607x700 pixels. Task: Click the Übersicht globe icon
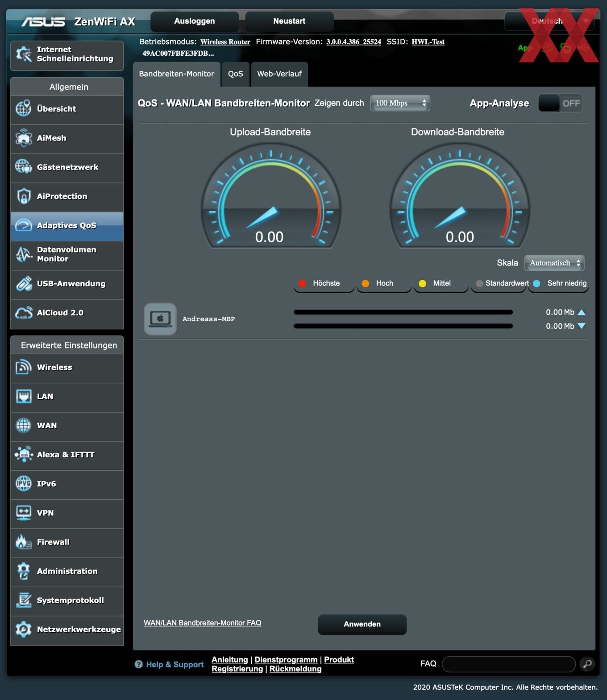(x=24, y=108)
